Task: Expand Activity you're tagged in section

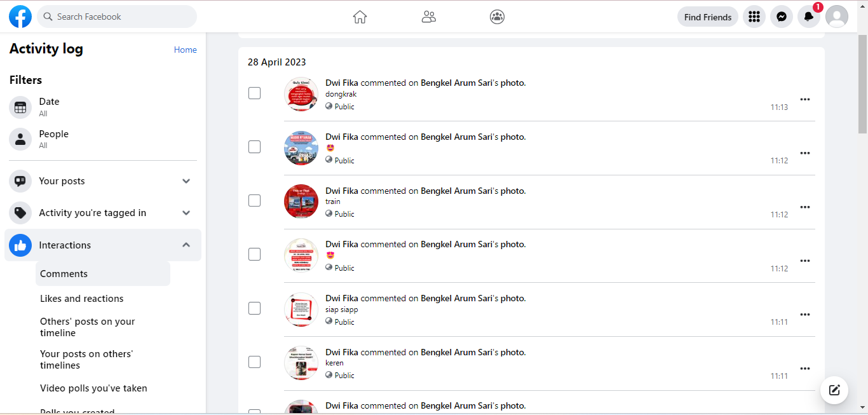Action: [186, 213]
